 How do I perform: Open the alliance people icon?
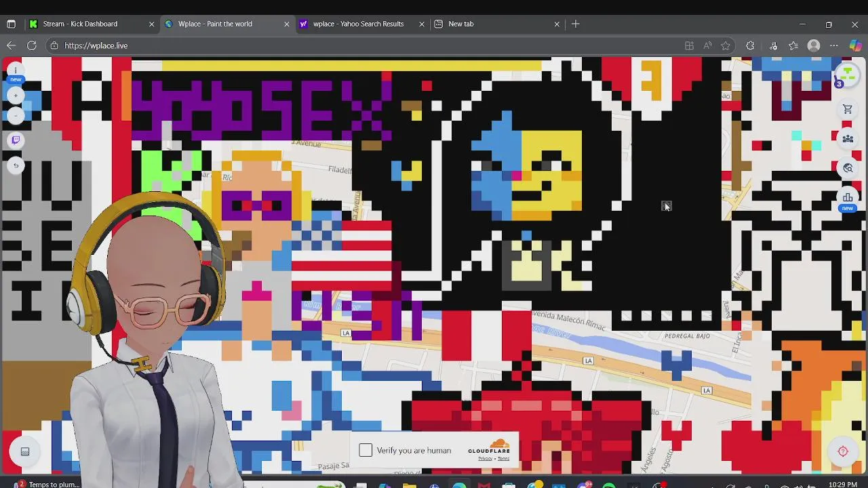click(848, 139)
